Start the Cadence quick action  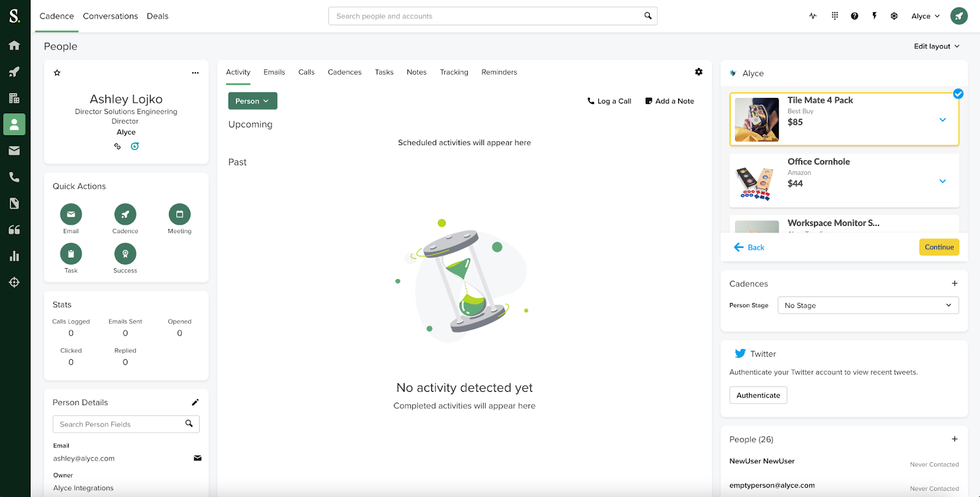[125, 214]
